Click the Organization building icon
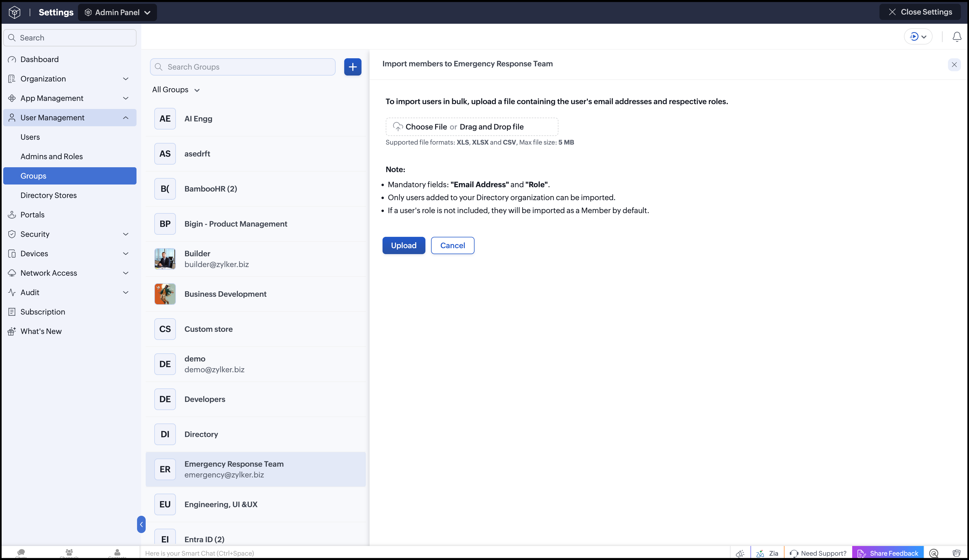The height and width of the screenshot is (560, 969). click(x=12, y=79)
